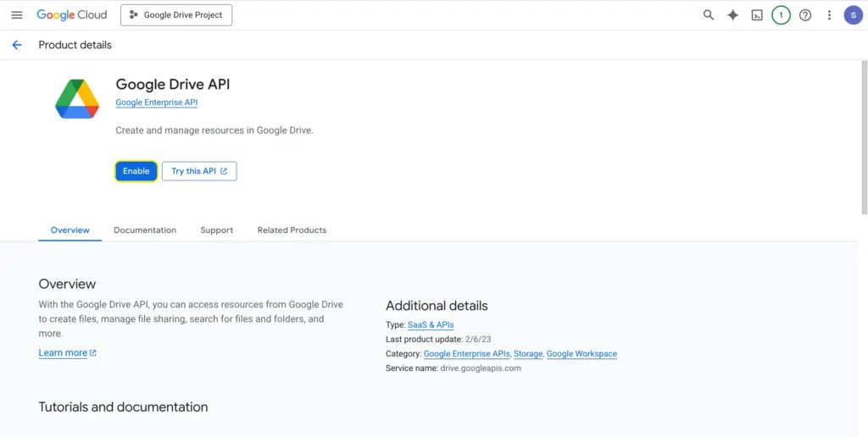Click the page vertical scrollbar
868x437 pixels.
(864, 137)
